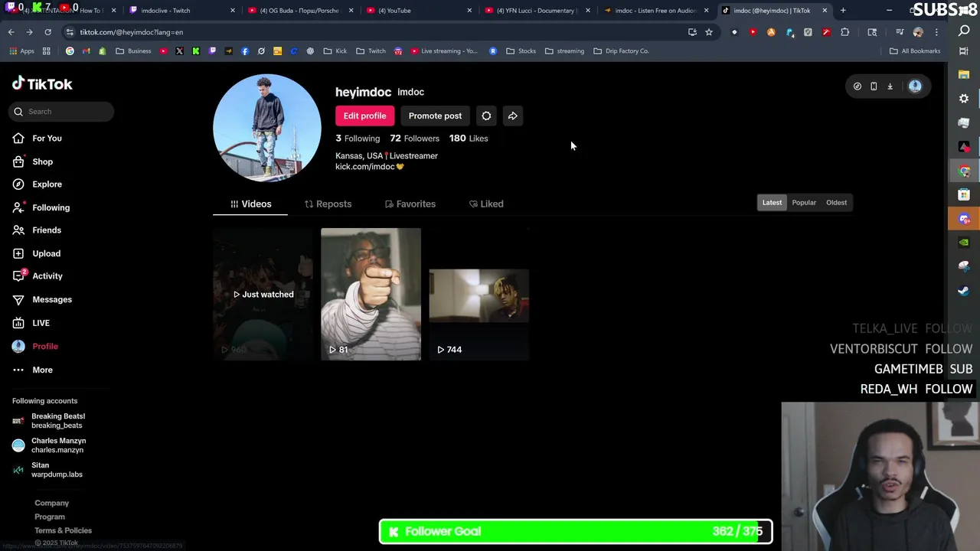Click the get coins icon in top-right pill

pyautogui.click(x=857, y=86)
